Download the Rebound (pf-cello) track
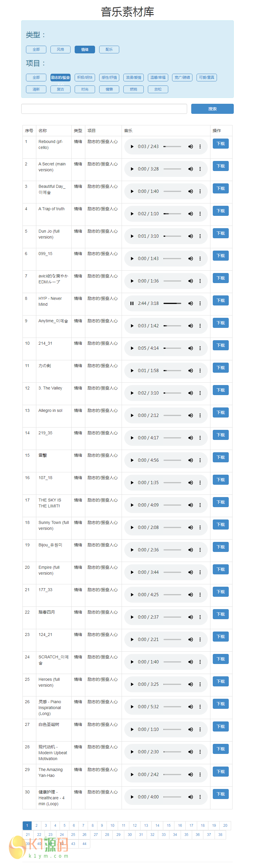This screenshot has height=868, width=255. pos(220,144)
